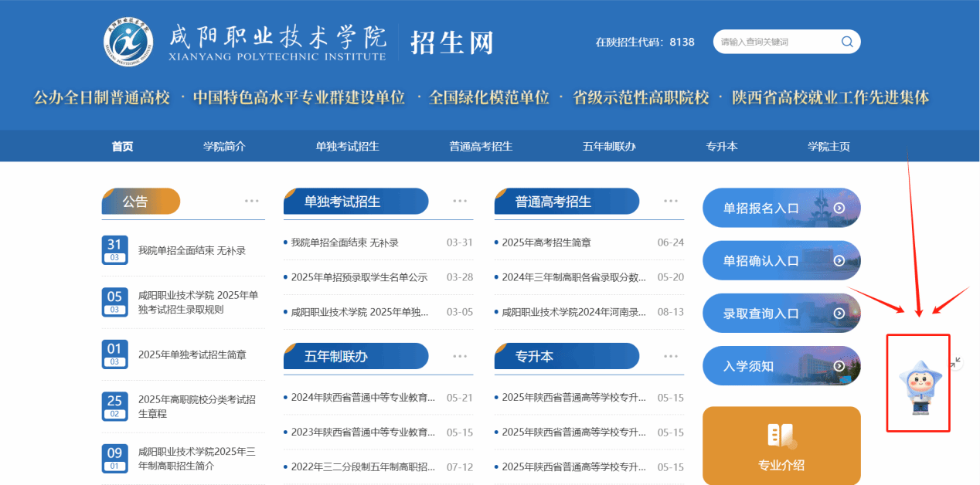
Task: Click the book icon on 专业介绍 card
Action: pos(781,436)
